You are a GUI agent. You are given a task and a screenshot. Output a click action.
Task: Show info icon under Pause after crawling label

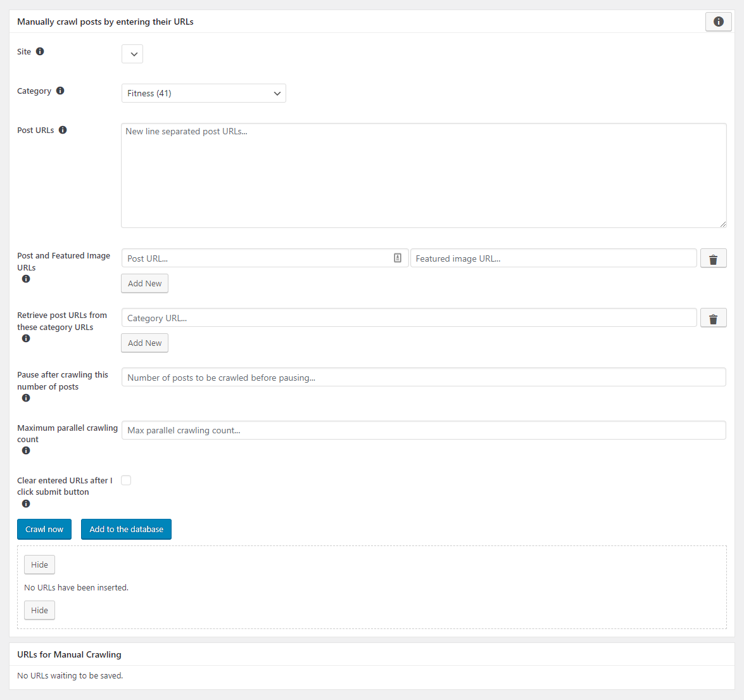click(x=26, y=398)
